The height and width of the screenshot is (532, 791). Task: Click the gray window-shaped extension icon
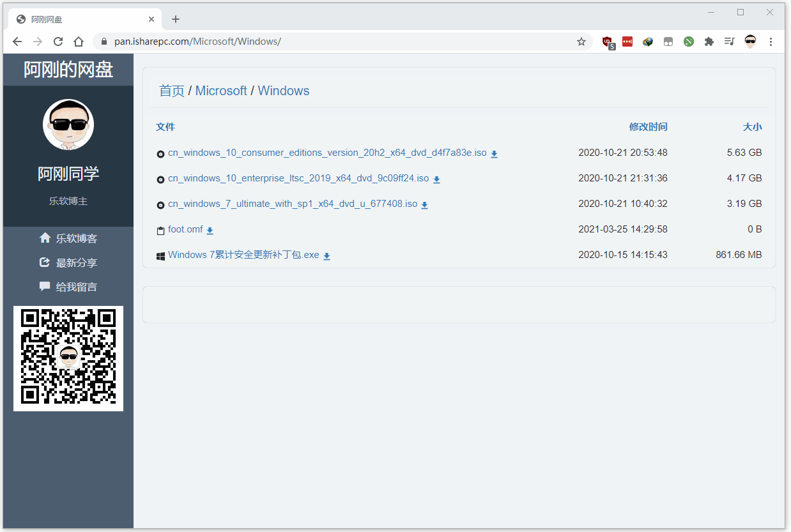click(668, 42)
